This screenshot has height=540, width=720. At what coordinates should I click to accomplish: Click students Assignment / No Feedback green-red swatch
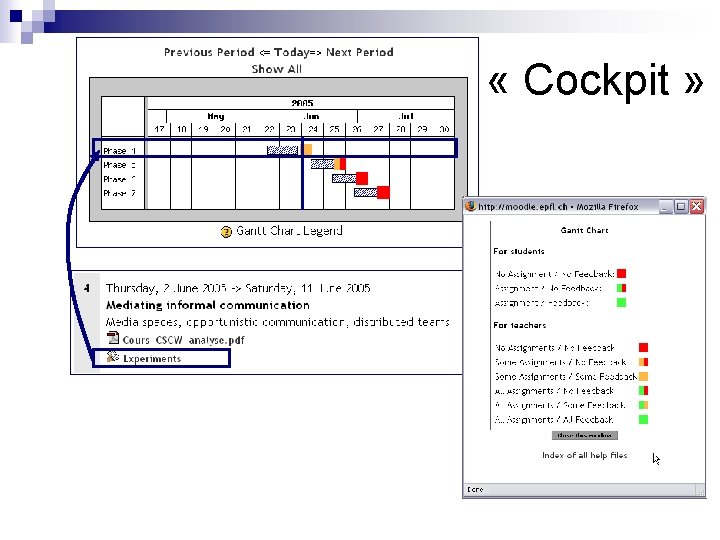pos(621,288)
